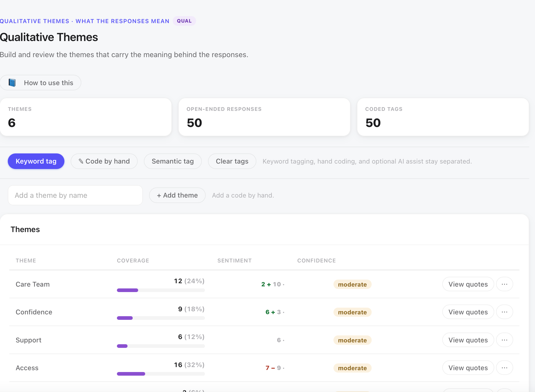The image size is (535, 392).
Task: Click the Qualitative Themes page heading
Action: 49,37
